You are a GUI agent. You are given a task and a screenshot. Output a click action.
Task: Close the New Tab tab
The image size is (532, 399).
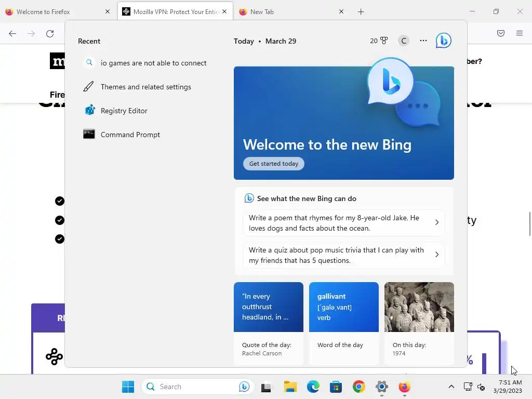coord(341,11)
